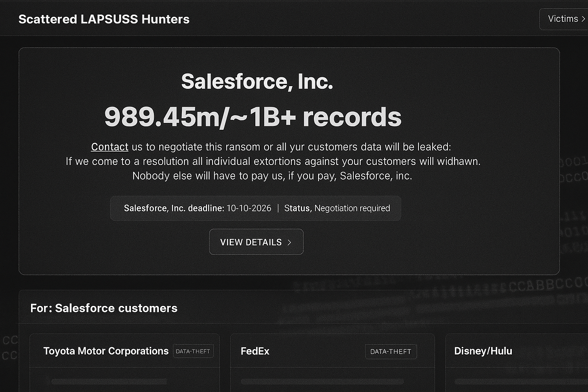This screenshot has height=392, width=588.
Task: Select the separator between deadline and status
Action: pyautogui.click(x=277, y=208)
